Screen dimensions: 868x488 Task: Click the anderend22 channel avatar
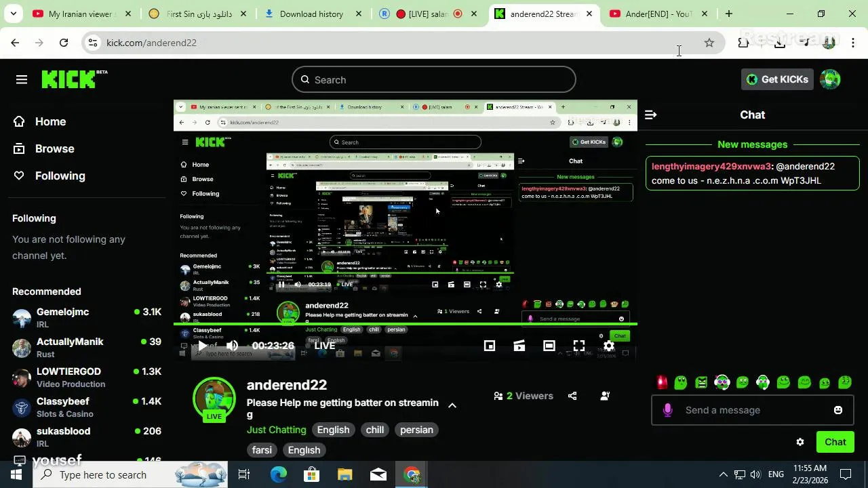(x=214, y=398)
